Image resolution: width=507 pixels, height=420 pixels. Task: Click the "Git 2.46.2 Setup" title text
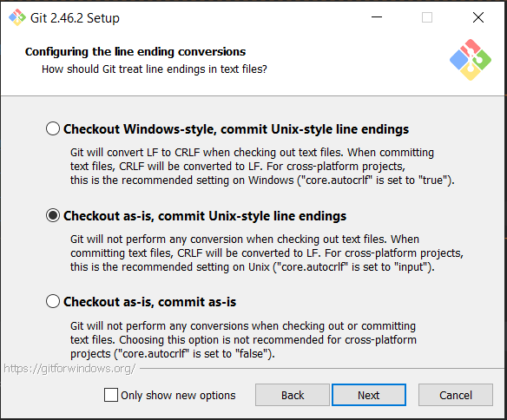(x=75, y=17)
